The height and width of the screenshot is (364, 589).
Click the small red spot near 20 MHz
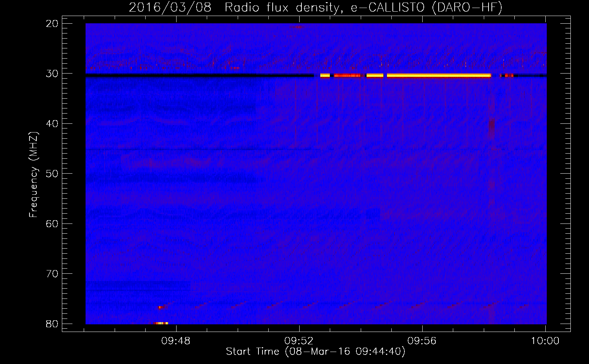[x=297, y=27]
